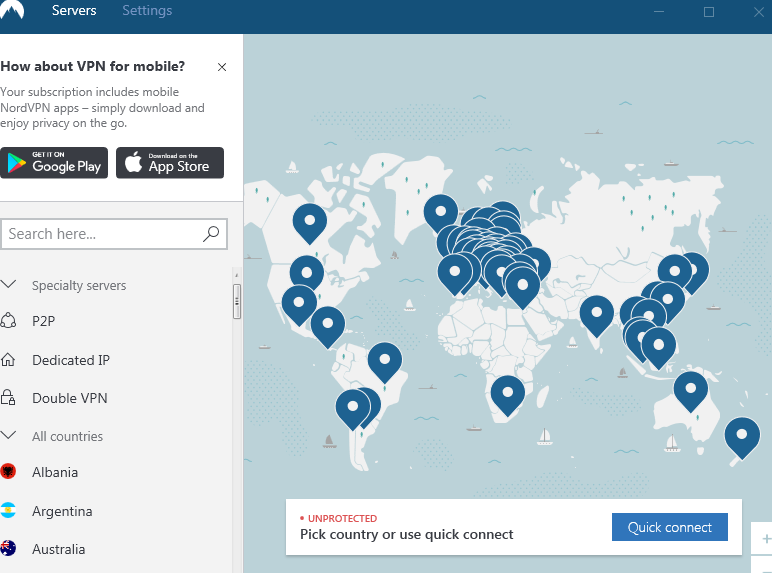
Task: Select the Mexico map pin
Action: (x=299, y=306)
